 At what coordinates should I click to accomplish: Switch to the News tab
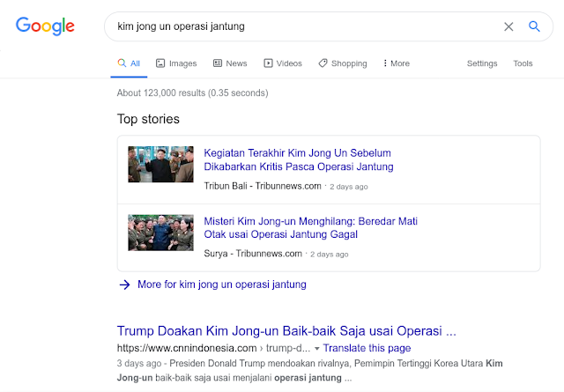coord(230,63)
